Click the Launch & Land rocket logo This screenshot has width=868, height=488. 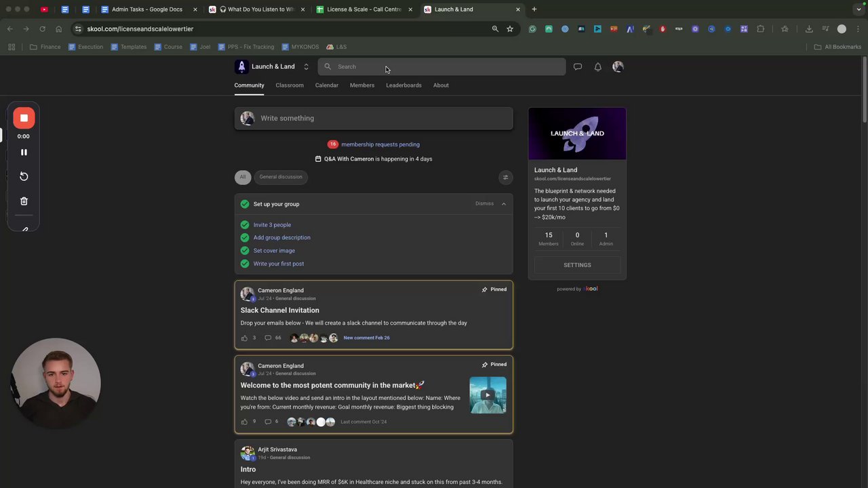241,66
